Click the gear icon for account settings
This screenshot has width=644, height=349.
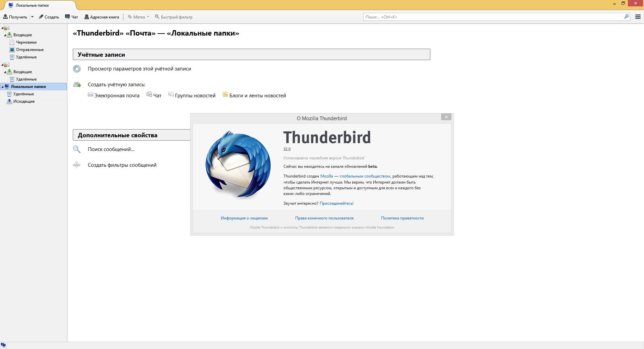point(77,69)
